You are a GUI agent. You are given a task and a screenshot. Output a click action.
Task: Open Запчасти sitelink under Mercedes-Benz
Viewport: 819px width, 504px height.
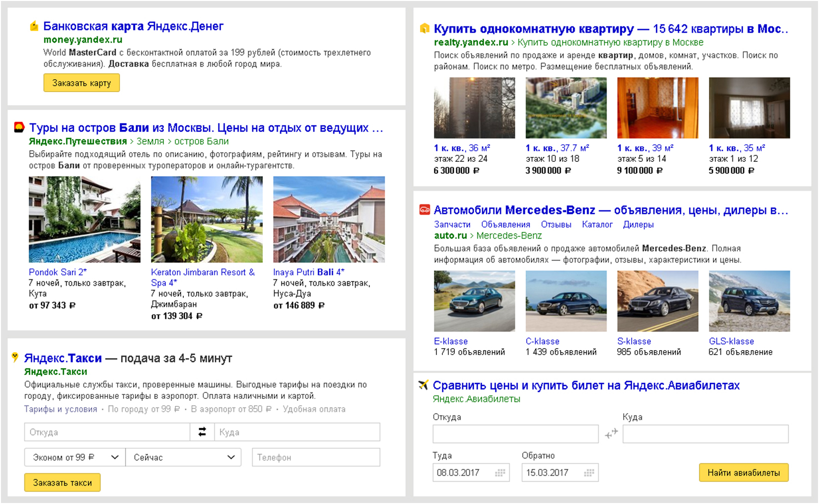(x=452, y=224)
